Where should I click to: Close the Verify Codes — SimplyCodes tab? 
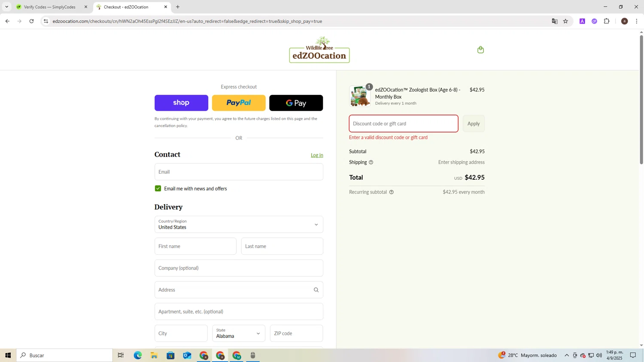[86, 7]
